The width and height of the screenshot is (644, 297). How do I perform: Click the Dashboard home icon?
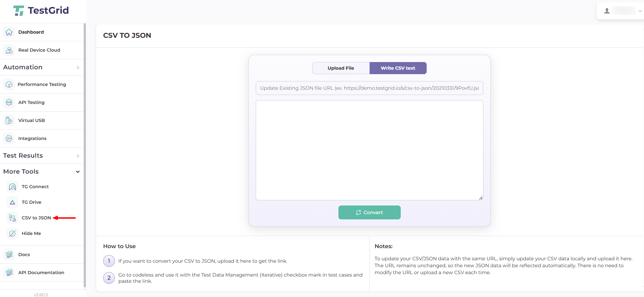[x=9, y=32]
